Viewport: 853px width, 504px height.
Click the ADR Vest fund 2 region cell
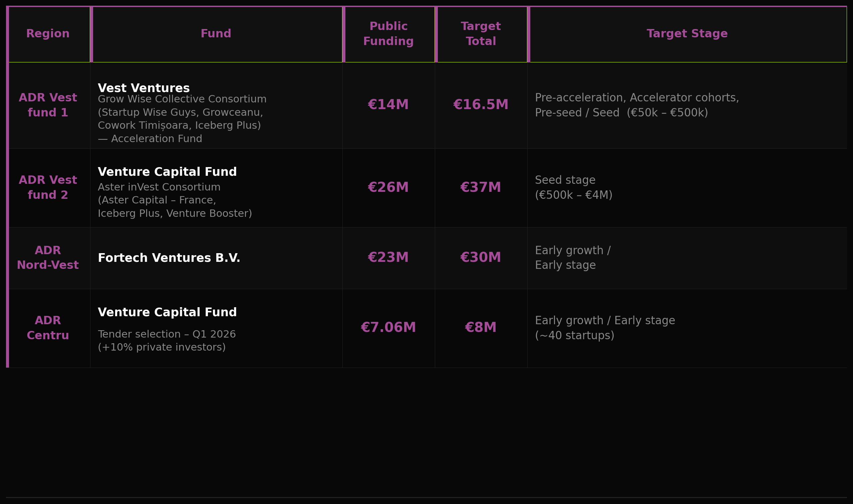coord(48,188)
